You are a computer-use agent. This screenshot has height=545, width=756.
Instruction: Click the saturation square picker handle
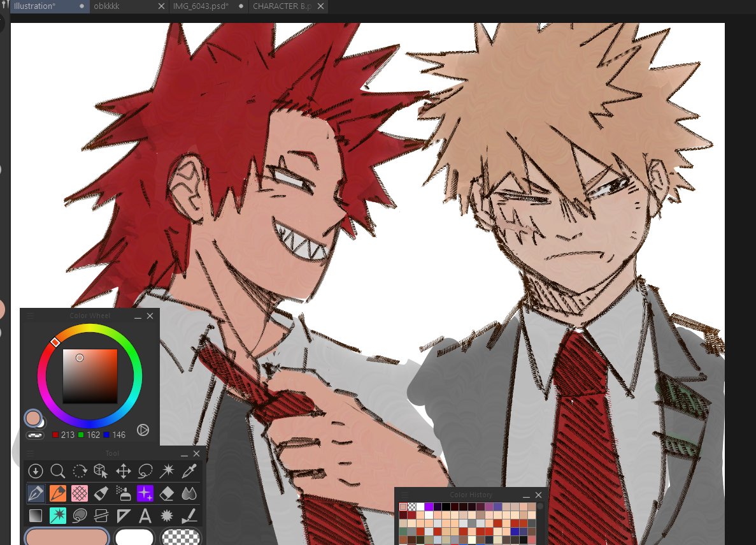[x=80, y=358]
